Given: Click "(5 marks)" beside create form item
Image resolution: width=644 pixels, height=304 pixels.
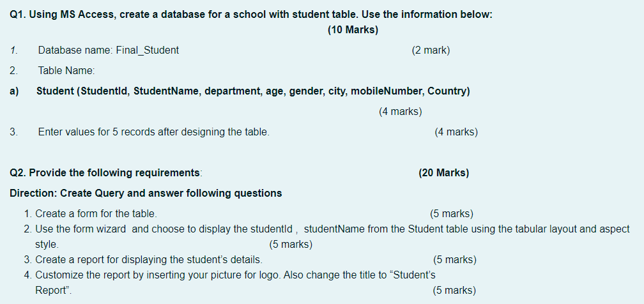Looking at the screenshot, I should tap(451, 213).
